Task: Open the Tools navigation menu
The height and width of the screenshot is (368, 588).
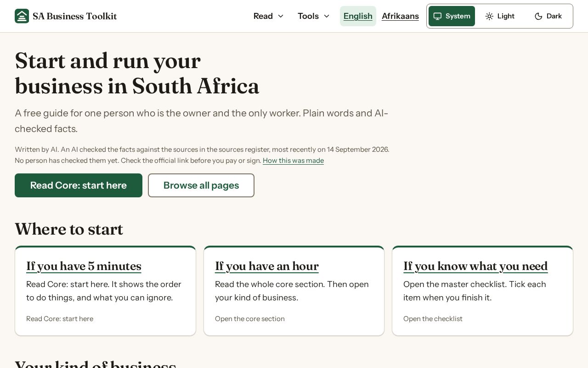Action: click(314, 16)
